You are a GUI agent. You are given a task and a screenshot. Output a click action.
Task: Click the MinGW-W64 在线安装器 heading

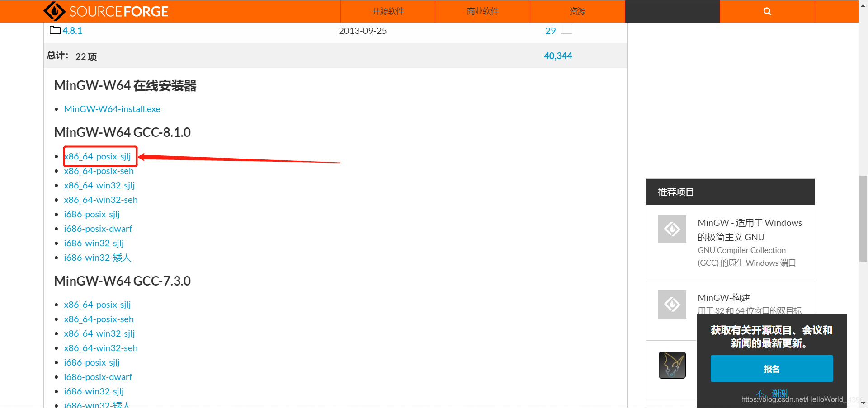click(125, 85)
